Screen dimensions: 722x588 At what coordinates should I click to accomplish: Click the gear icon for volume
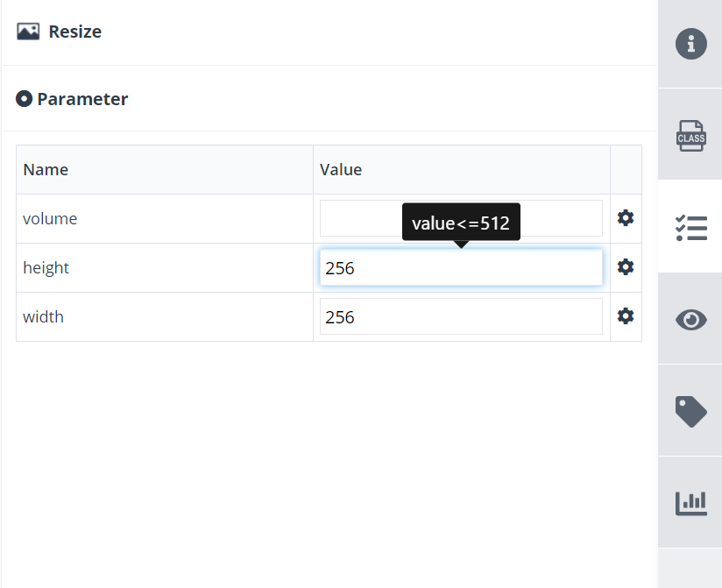626,218
